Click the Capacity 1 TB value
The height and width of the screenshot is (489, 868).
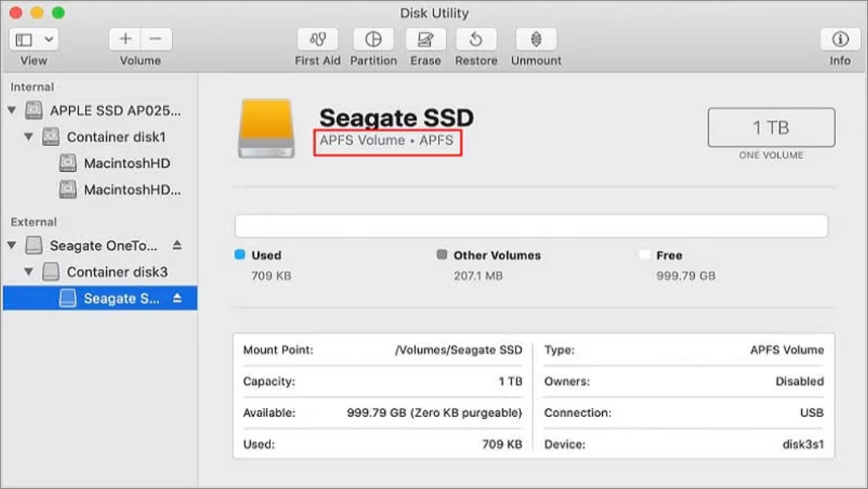click(510, 381)
